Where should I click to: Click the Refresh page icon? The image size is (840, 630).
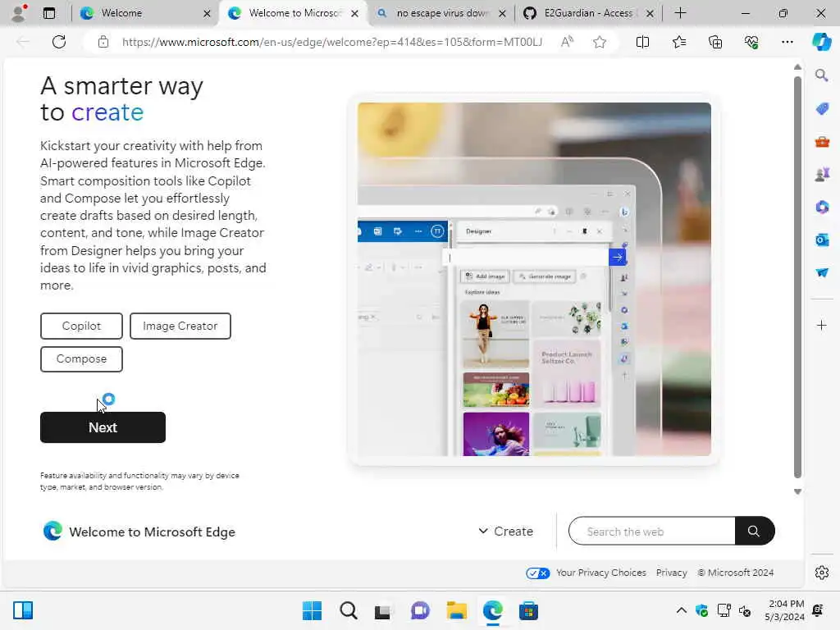(x=59, y=42)
